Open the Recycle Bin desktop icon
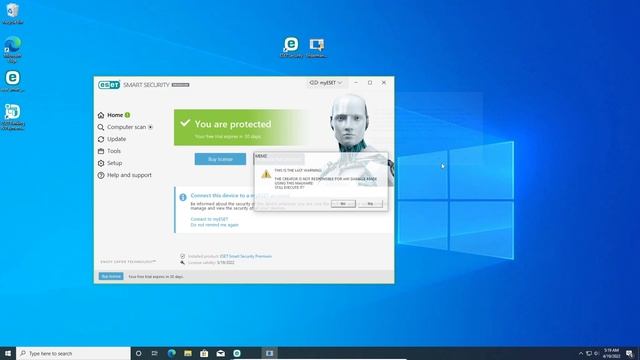This screenshot has height=360, width=640. tap(13, 13)
